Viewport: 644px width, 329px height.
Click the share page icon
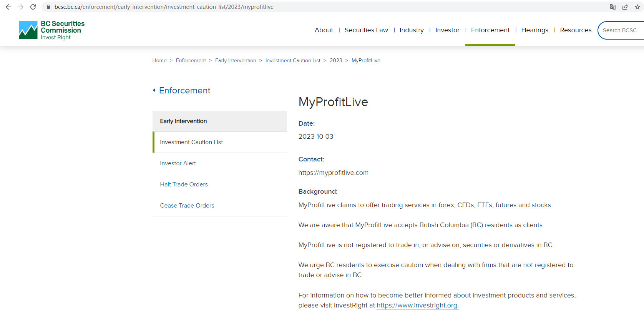pos(625,7)
